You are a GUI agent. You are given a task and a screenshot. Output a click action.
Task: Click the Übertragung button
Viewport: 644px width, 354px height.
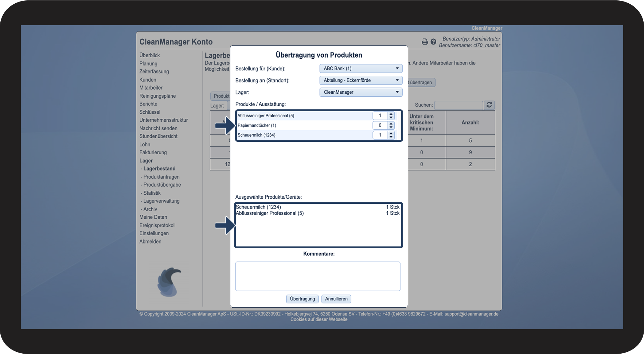(303, 299)
